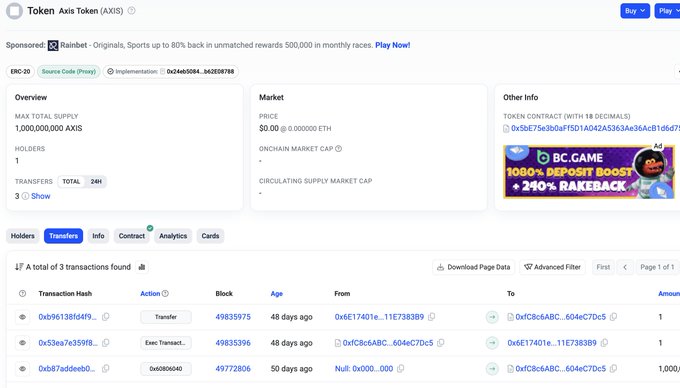The image size is (680, 388).
Task: Click the First page button
Action: click(x=603, y=267)
